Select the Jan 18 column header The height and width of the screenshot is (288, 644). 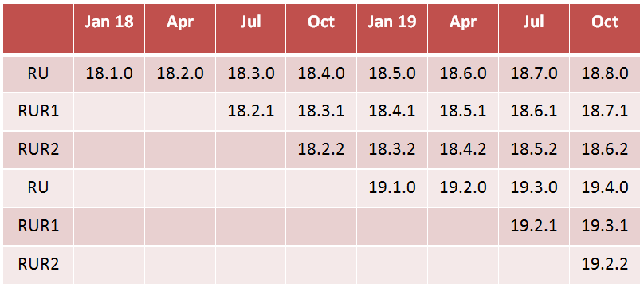pos(109,29)
